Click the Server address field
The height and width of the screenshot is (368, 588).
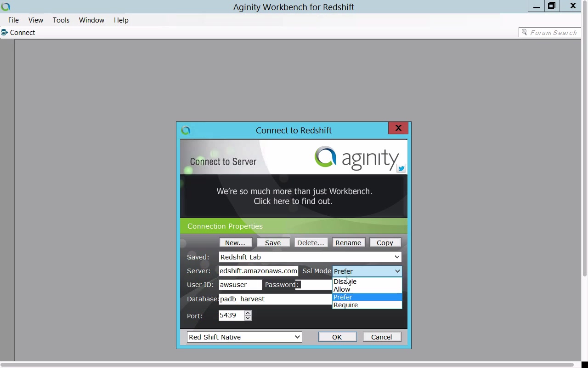tap(259, 271)
